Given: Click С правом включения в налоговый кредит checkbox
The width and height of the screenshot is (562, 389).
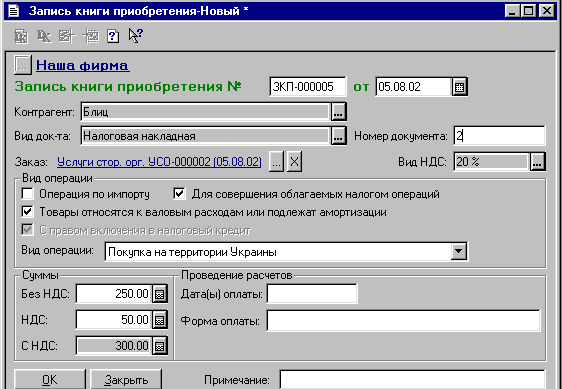Looking at the screenshot, I should 27,230.
